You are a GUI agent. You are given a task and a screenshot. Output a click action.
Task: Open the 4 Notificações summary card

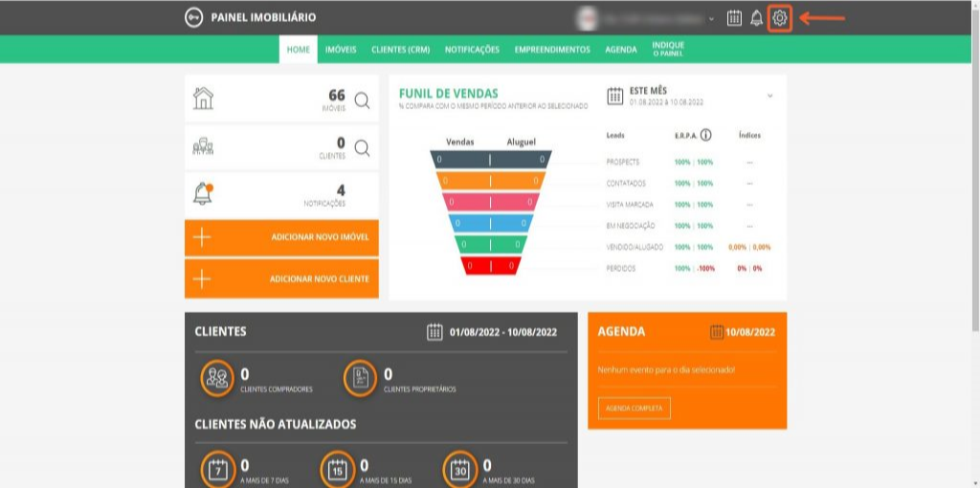281,194
